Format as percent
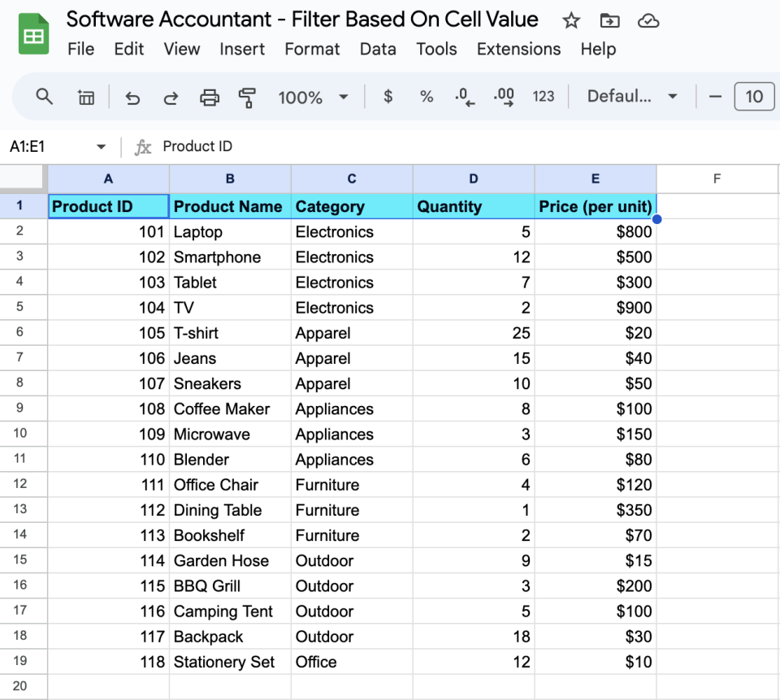 coord(427,97)
